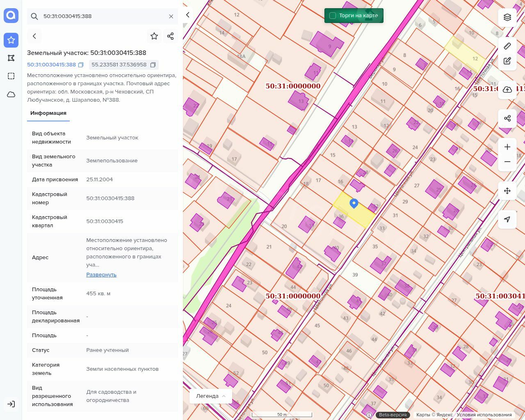Locate me with navigation arrow icon

coord(507,219)
